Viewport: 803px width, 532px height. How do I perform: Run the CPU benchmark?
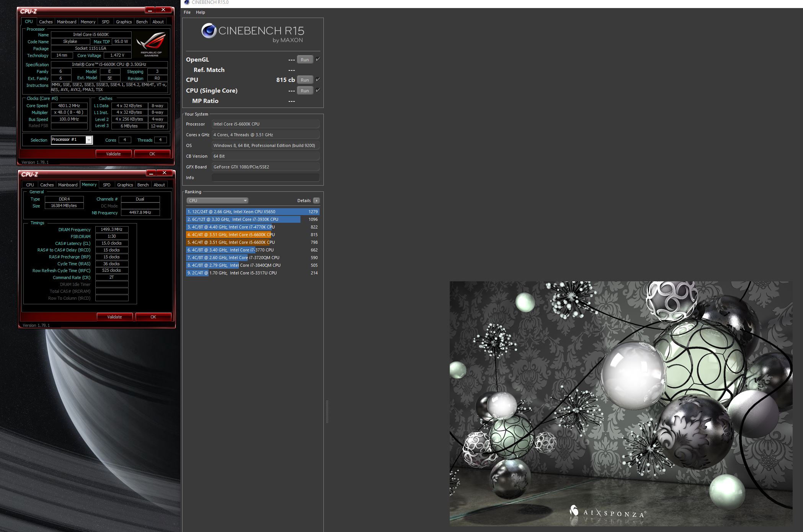pos(305,80)
